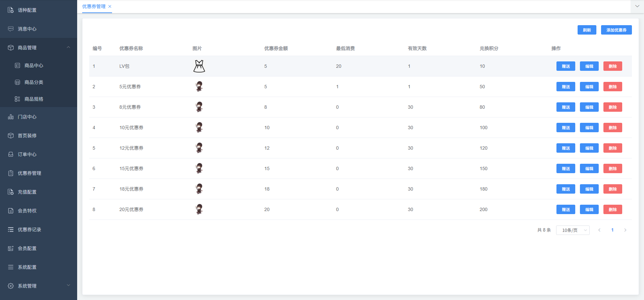This screenshot has width=644, height=300.
Task: Close the 优惠券管理 tab
Action: (x=110, y=6)
